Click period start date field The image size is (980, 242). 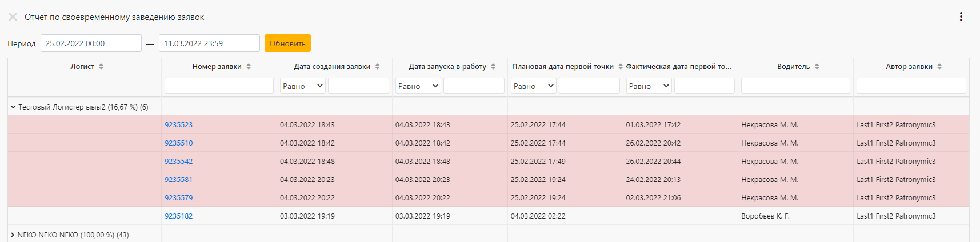click(91, 43)
